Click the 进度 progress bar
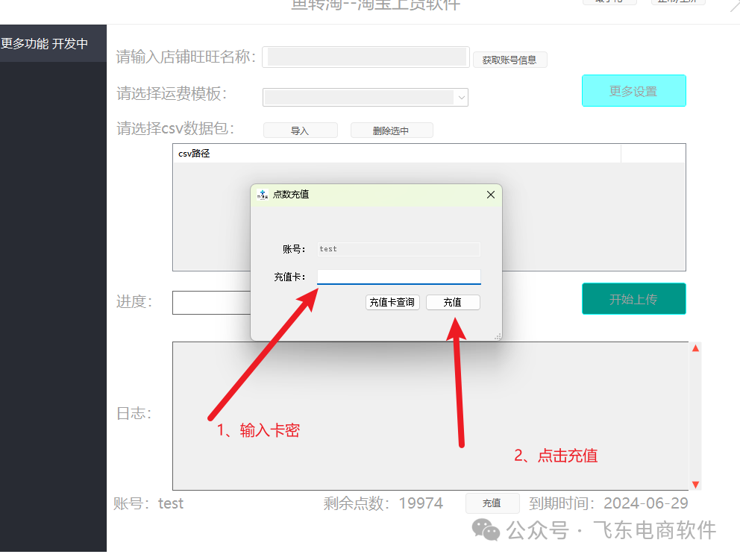The image size is (740, 560). [211, 303]
